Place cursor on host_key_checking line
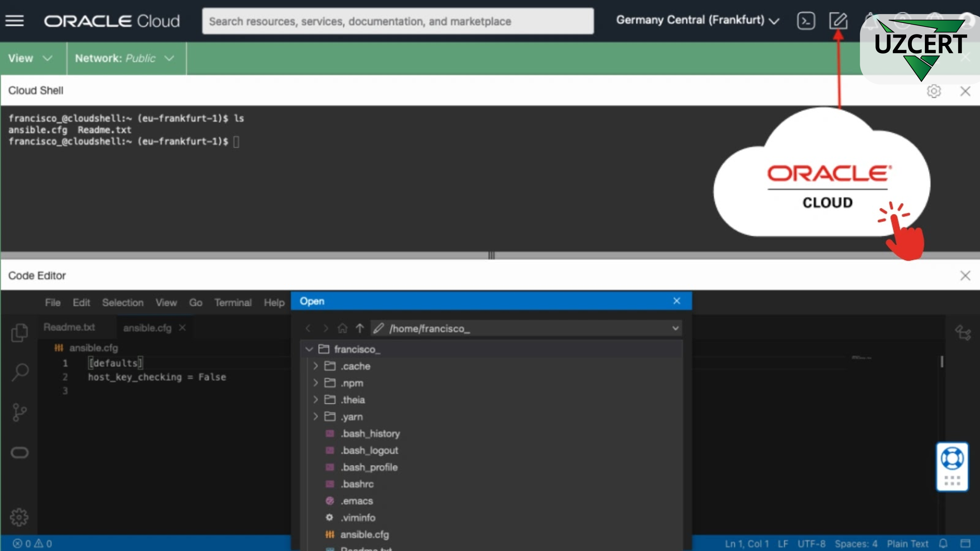 (x=157, y=377)
